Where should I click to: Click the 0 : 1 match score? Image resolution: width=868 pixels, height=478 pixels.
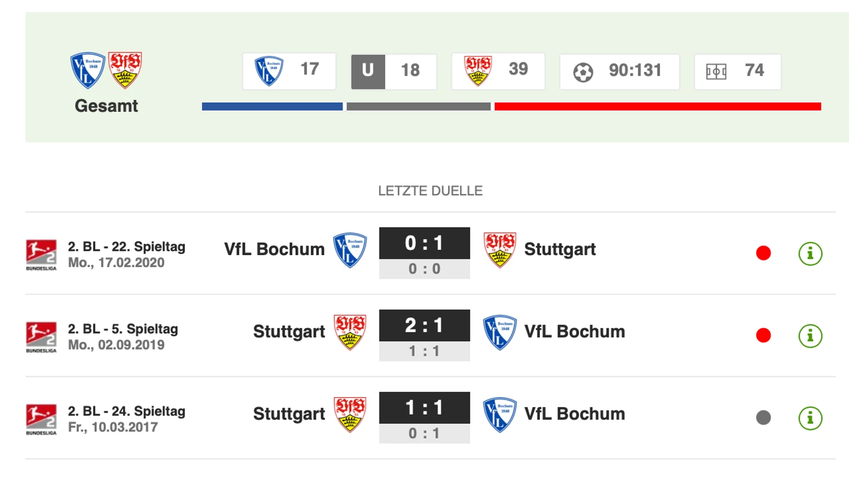(x=424, y=243)
